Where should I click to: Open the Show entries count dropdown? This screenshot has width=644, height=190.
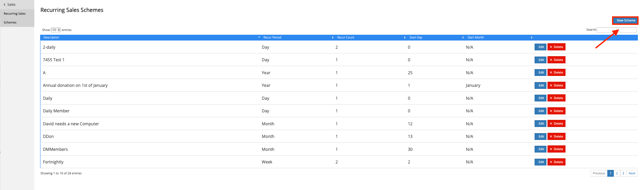[56, 30]
